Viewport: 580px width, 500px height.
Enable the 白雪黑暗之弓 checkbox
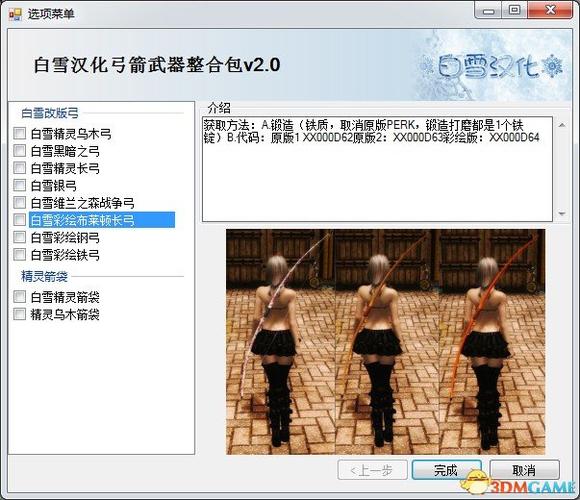pos(19,151)
